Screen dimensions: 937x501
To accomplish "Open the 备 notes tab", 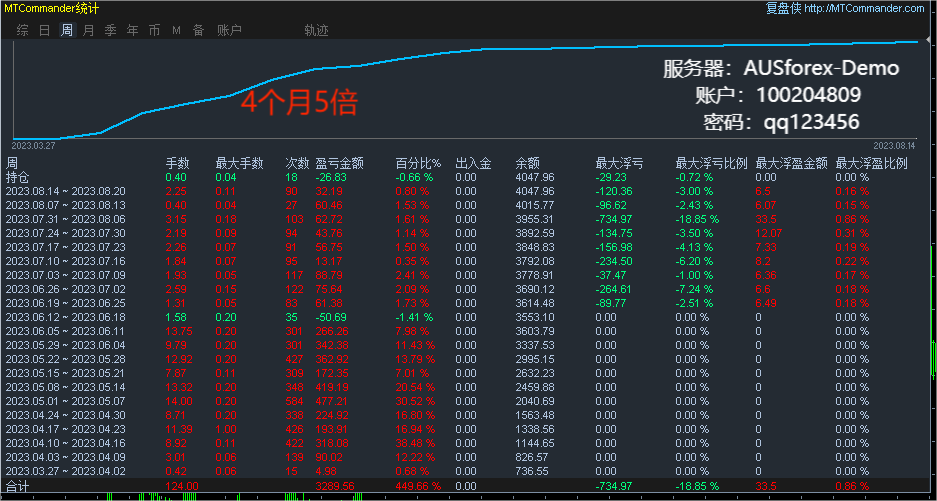I will 198,30.
